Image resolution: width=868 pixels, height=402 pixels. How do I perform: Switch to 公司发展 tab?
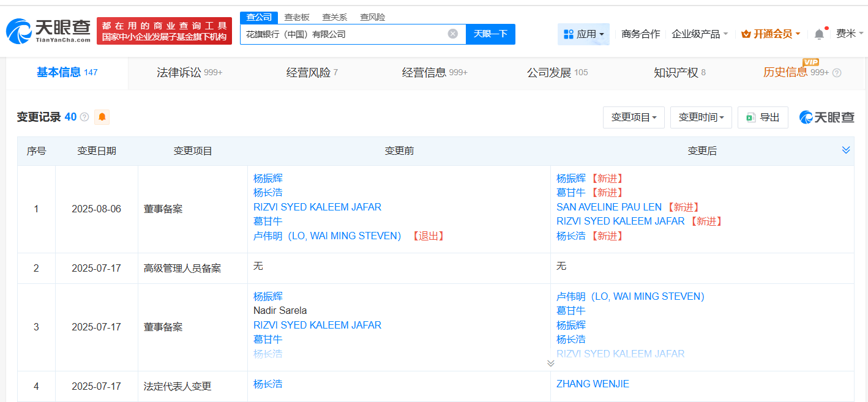557,73
